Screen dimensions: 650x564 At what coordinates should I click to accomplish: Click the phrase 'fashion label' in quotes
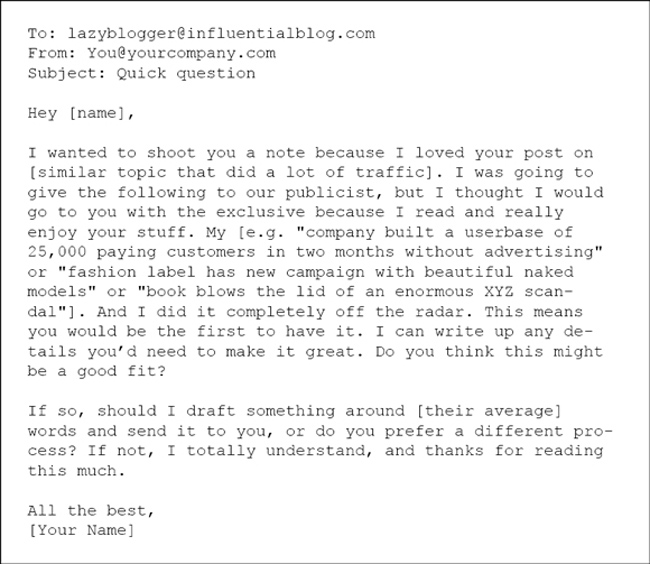pyautogui.click(x=131, y=272)
